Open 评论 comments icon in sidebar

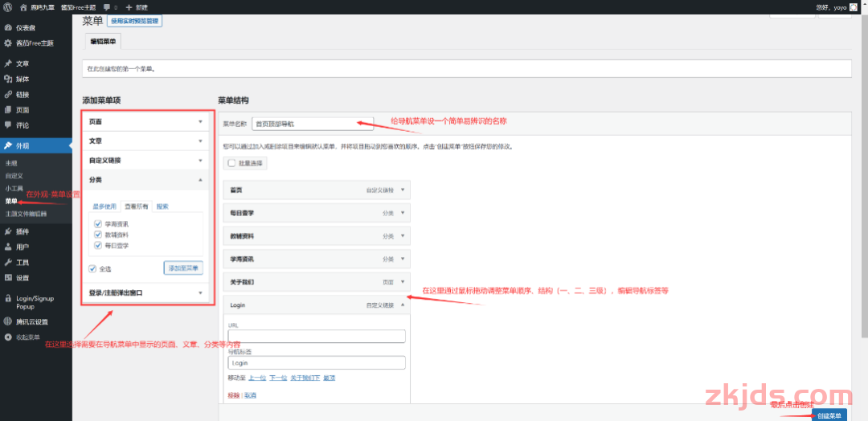coord(8,125)
